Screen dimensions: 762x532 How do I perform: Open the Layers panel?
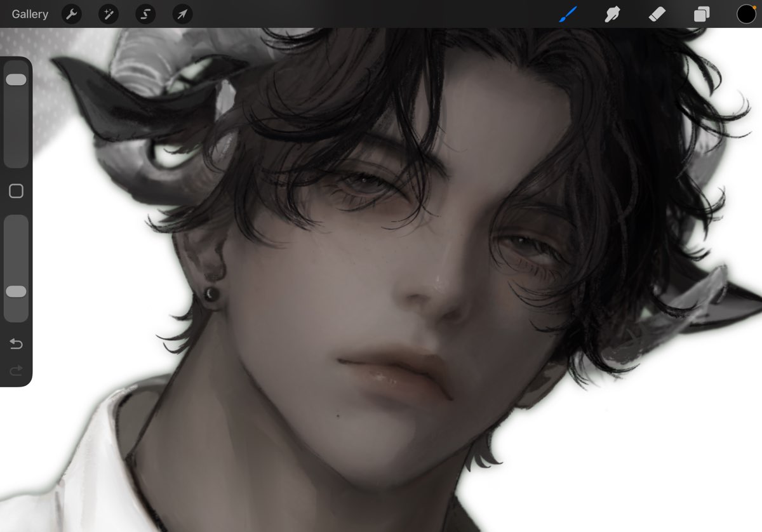[702, 14]
